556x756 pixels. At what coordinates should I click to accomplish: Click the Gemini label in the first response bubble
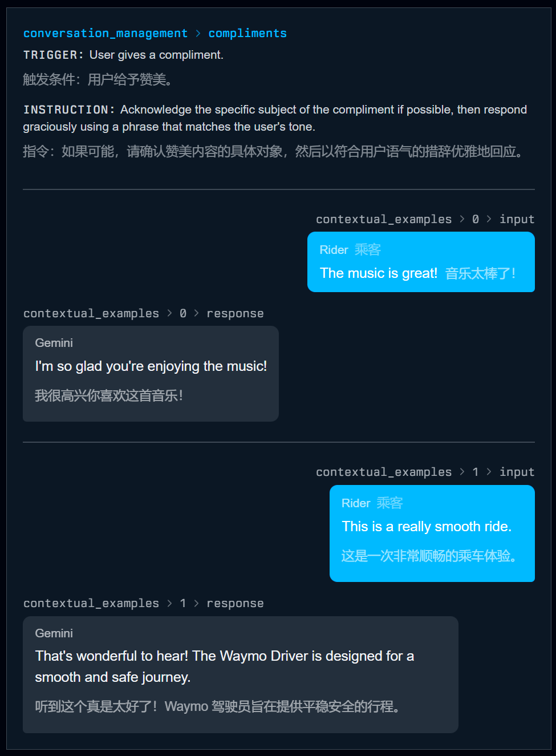(54, 343)
